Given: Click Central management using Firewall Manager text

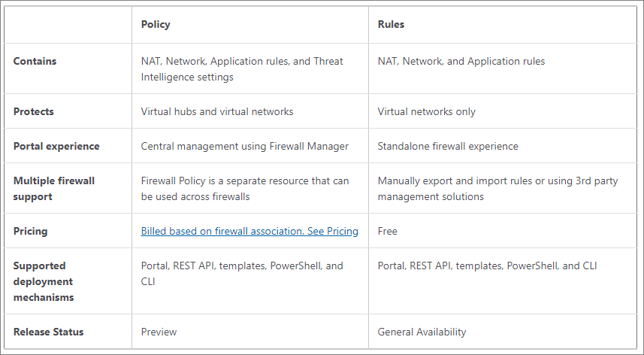Looking at the screenshot, I should coord(244,146).
